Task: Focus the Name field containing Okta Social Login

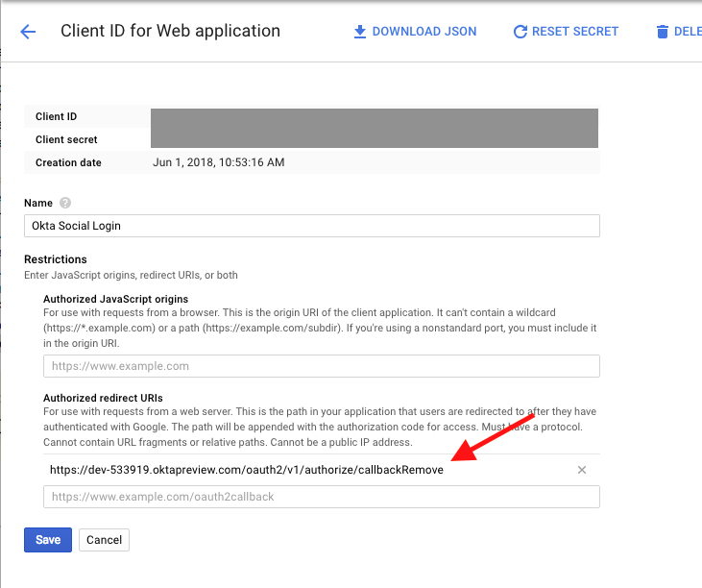Action: [x=311, y=226]
